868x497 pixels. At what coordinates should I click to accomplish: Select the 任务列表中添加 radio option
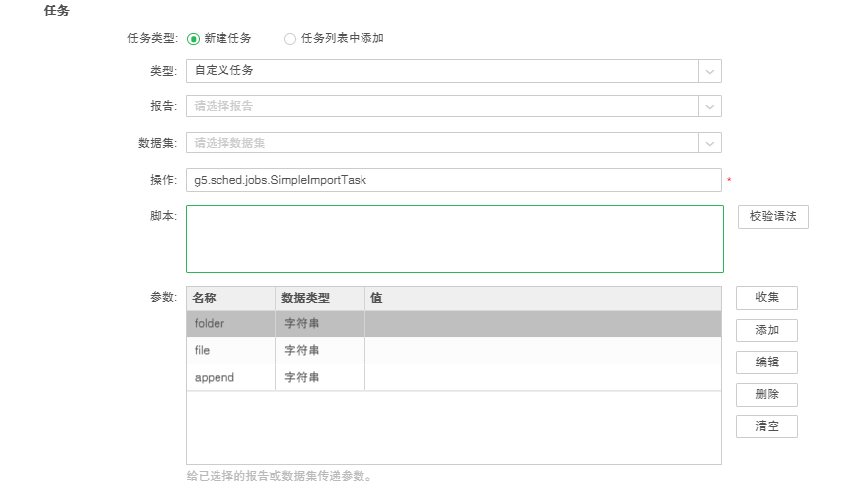pos(290,39)
